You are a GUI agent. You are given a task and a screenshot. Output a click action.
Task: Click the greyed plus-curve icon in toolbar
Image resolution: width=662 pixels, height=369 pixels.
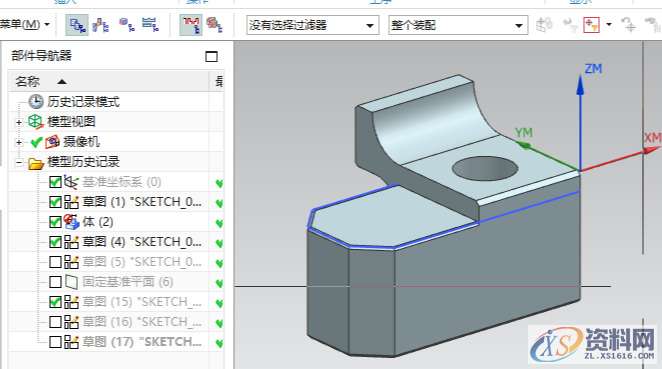628,25
